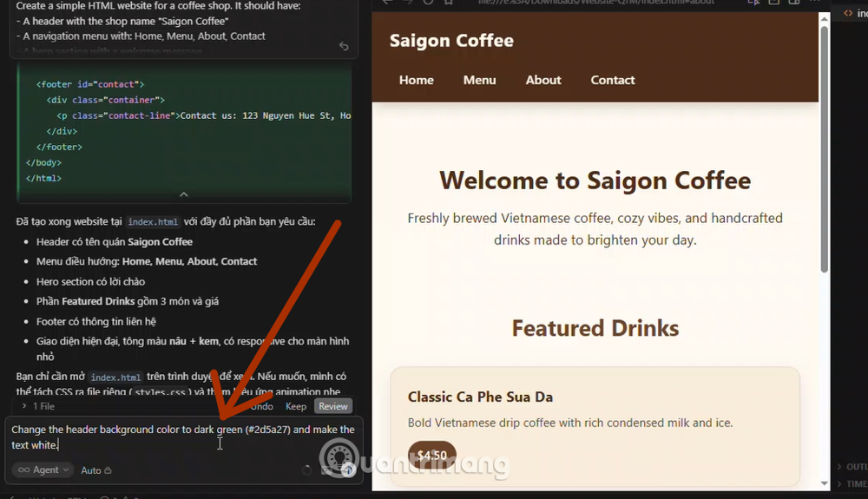Click the 'Header có tên quán Saigon Coffee' bullet
The height and width of the screenshot is (499, 868).
[115, 242]
